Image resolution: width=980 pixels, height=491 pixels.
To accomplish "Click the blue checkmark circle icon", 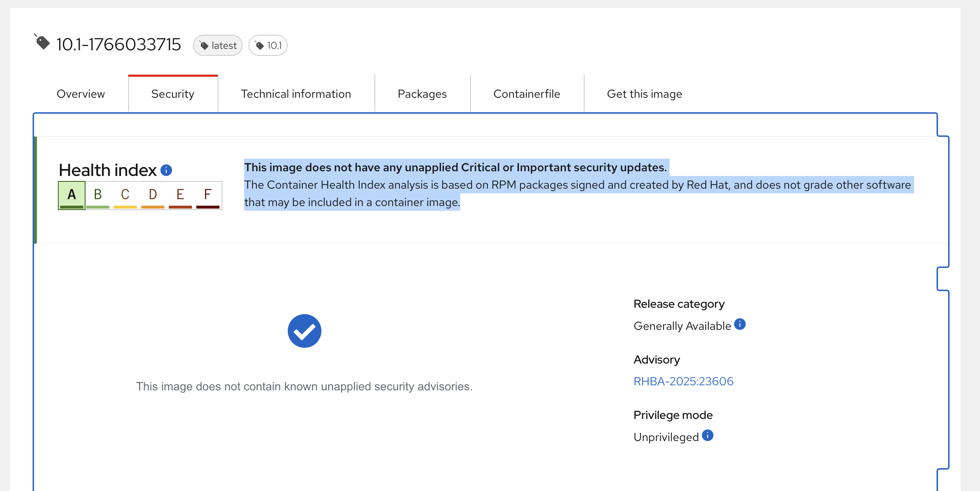I will tap(304, 331).
